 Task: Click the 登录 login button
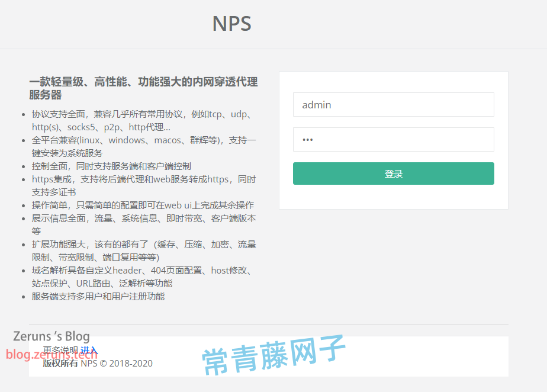click(393, 173)
